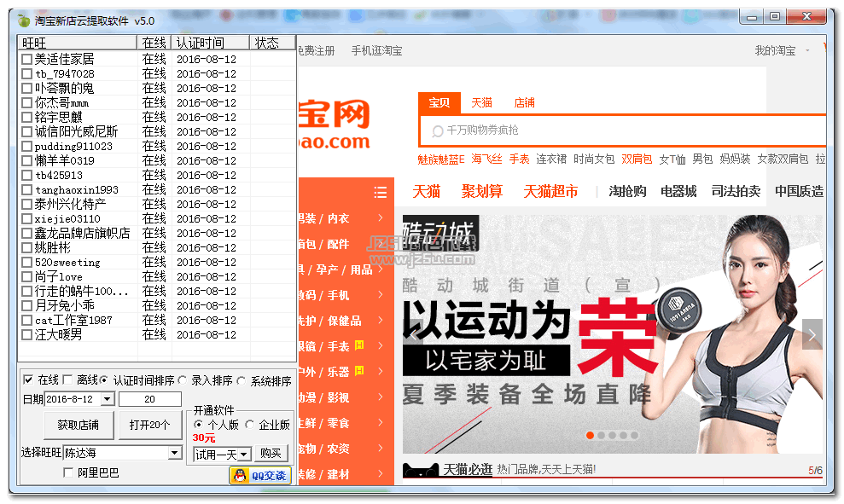Expand 箱包 / 配件 category arrow

point(381,244)
